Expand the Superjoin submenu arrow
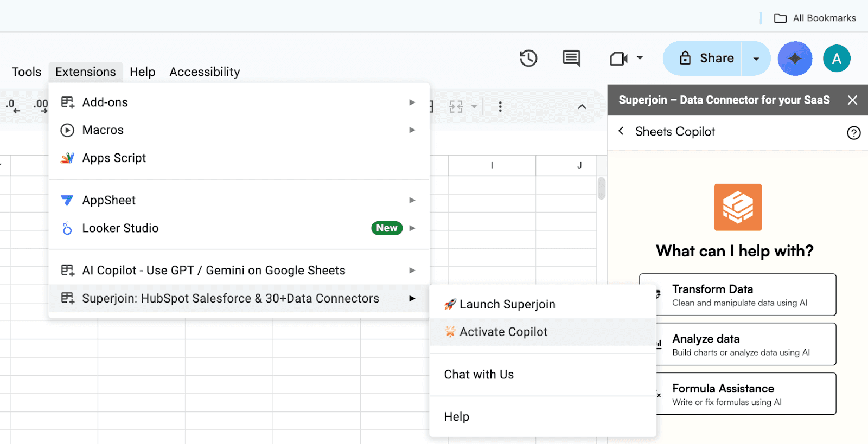The width and height of the screenshot is (868, 444). click(x=412, y=298)
